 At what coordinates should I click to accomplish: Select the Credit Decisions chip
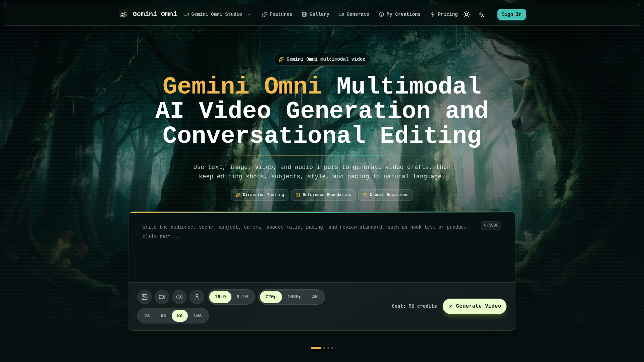(385, 195)
